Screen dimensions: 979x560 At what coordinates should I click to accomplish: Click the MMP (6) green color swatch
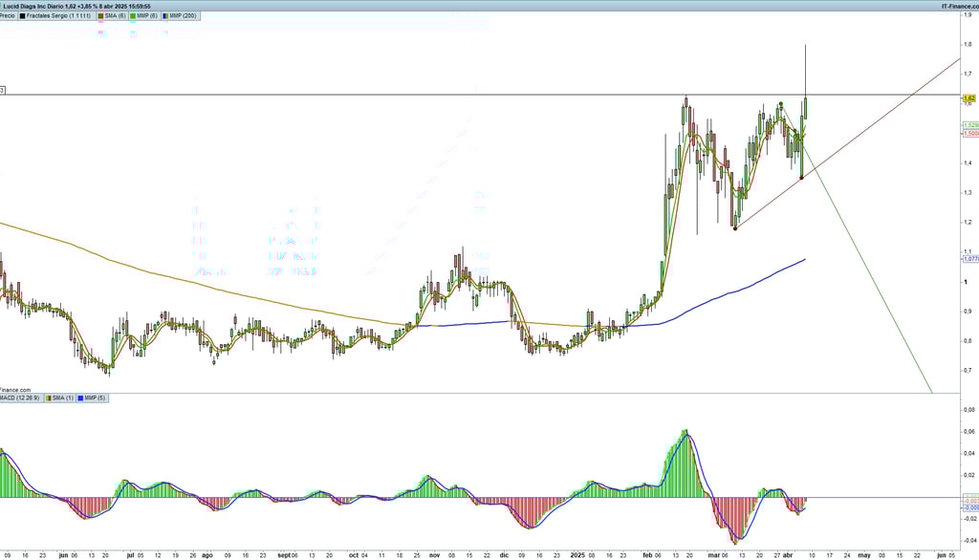pos(132,15)
